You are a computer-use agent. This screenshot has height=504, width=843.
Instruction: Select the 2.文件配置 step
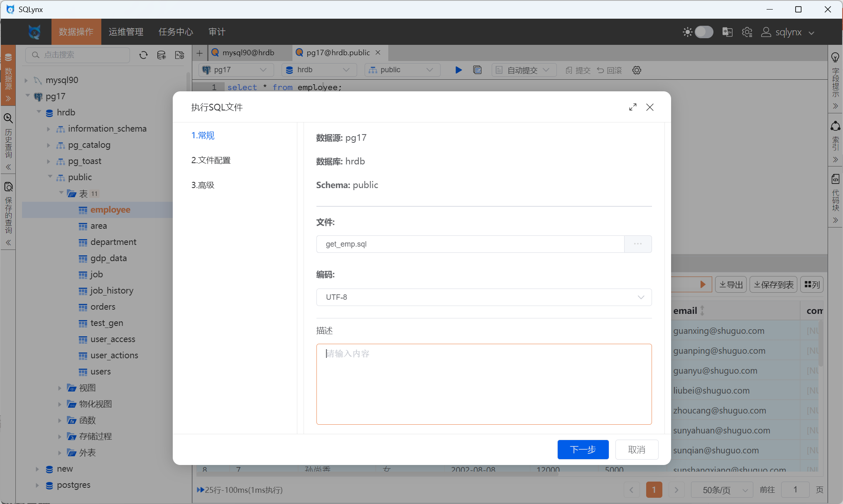click(x=211, y=160)
